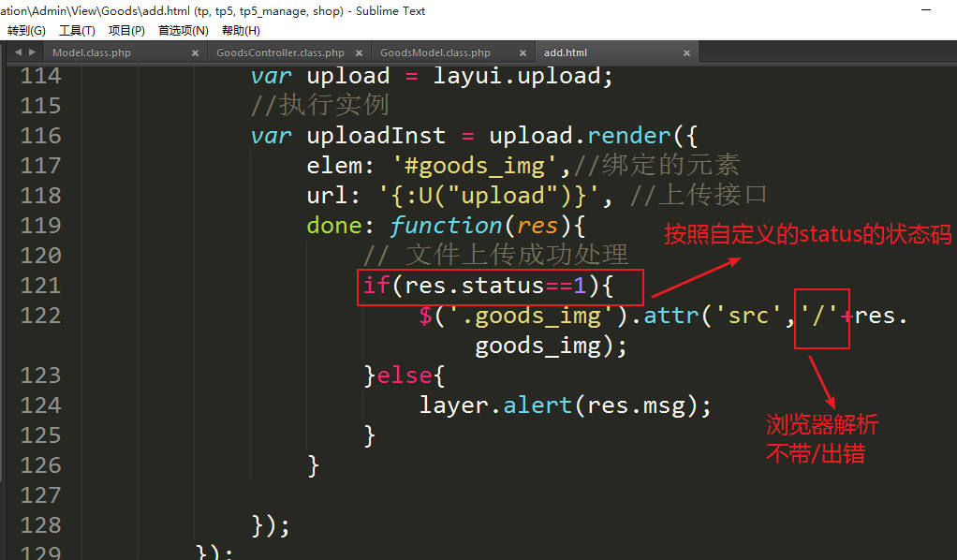957x560 pixels.
Task: Click the 'if(res.status==1){' code statement
Action: click(488, 286)
